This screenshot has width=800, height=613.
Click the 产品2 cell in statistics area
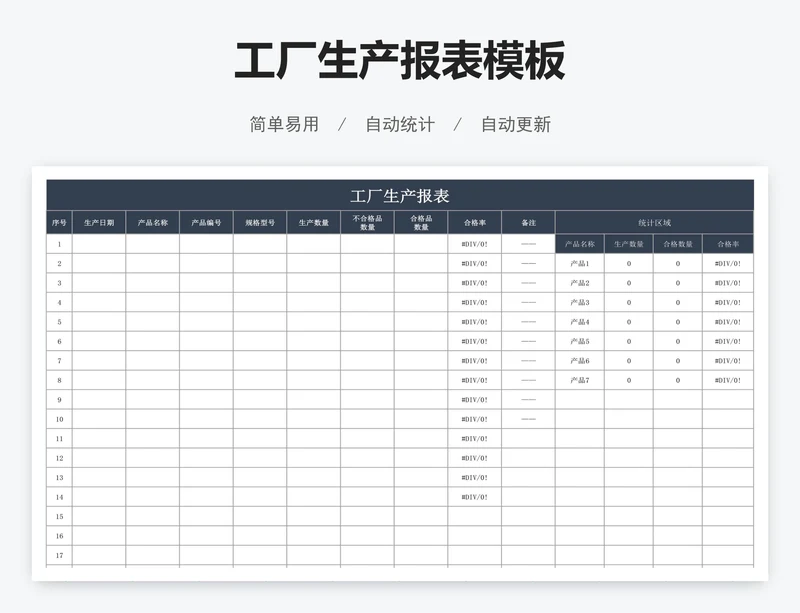[580, 283]
